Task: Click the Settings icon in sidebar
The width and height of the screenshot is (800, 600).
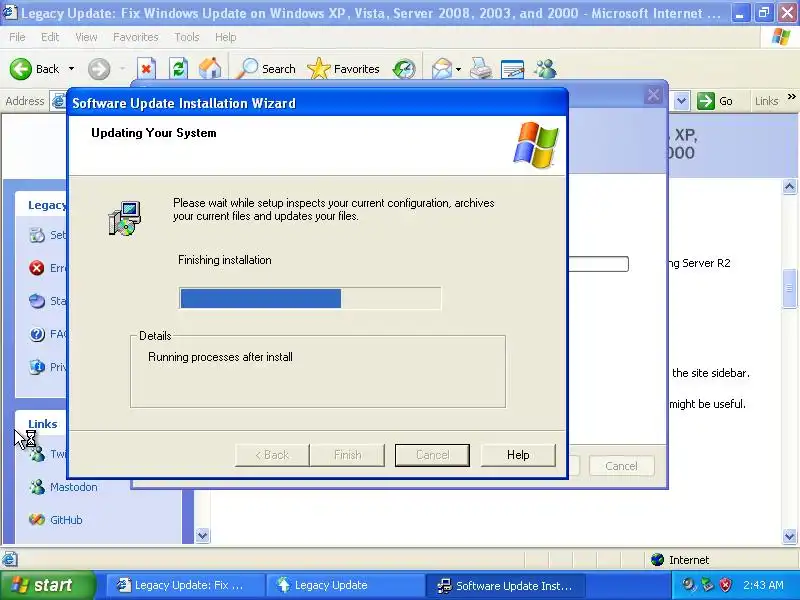Action: click(x=37, y=235)
